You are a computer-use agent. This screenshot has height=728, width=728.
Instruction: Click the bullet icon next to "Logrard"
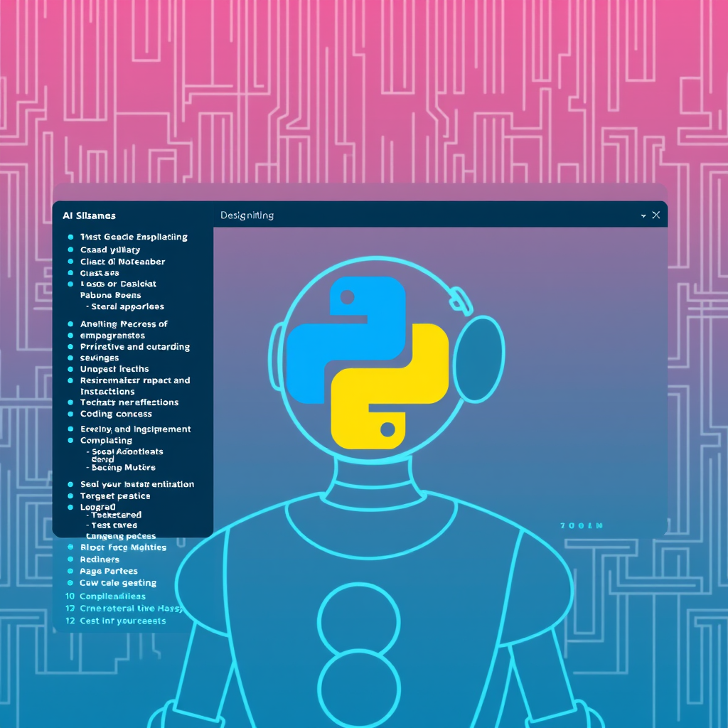click(70, 507)
